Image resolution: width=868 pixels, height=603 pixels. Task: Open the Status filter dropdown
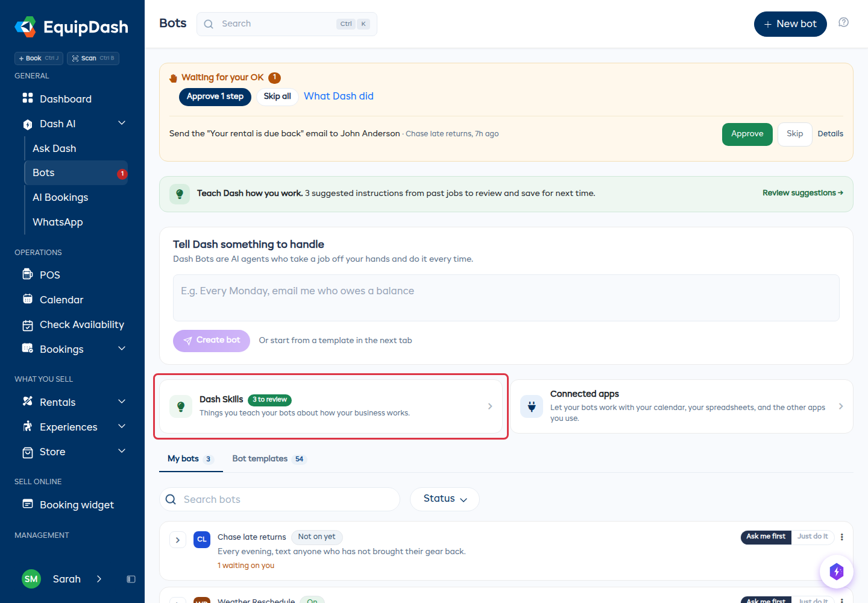(x=445, y=499)
